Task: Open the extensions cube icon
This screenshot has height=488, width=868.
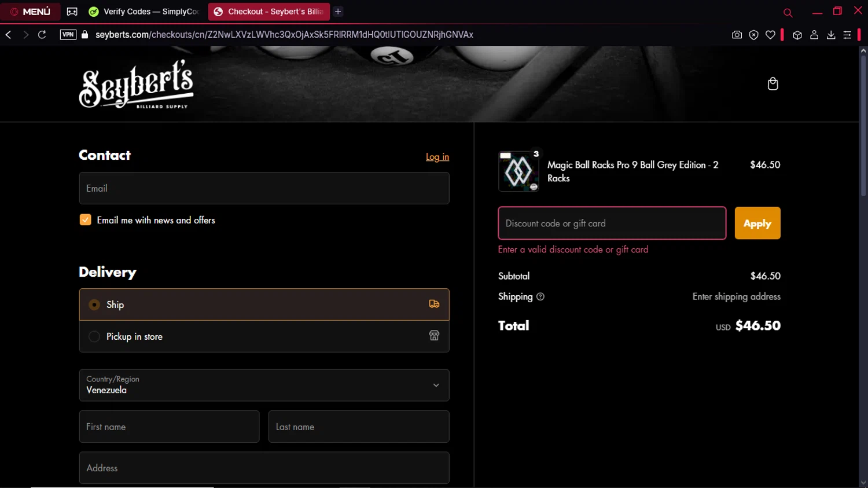Action: click(x=797, y=35)
